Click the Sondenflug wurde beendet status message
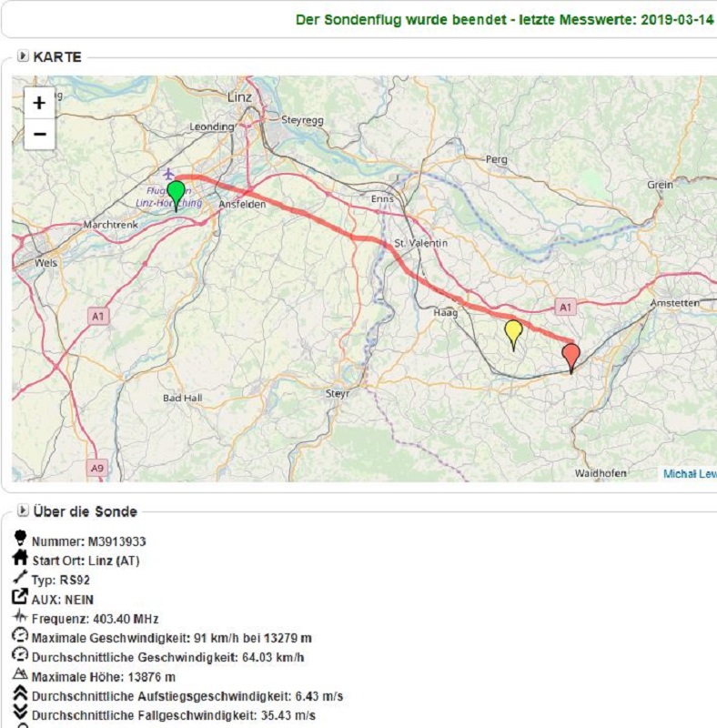Image resolution: width=717 pixels, height=728 pixels. point(505,19)
